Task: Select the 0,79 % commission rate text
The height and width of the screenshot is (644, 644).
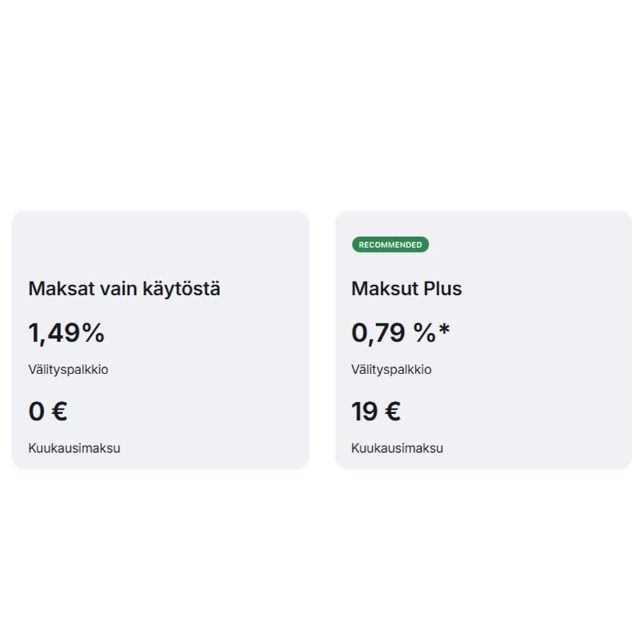Action: tap(394, 333)
